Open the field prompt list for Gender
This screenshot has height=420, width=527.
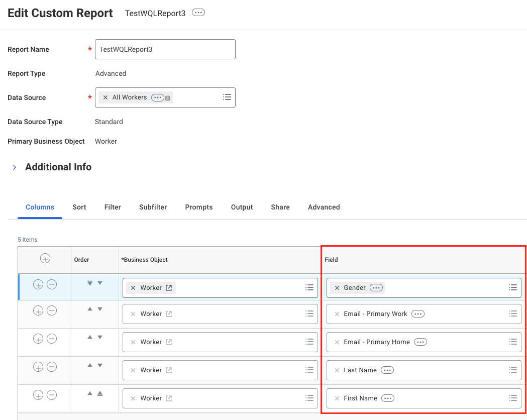[512, 287]
